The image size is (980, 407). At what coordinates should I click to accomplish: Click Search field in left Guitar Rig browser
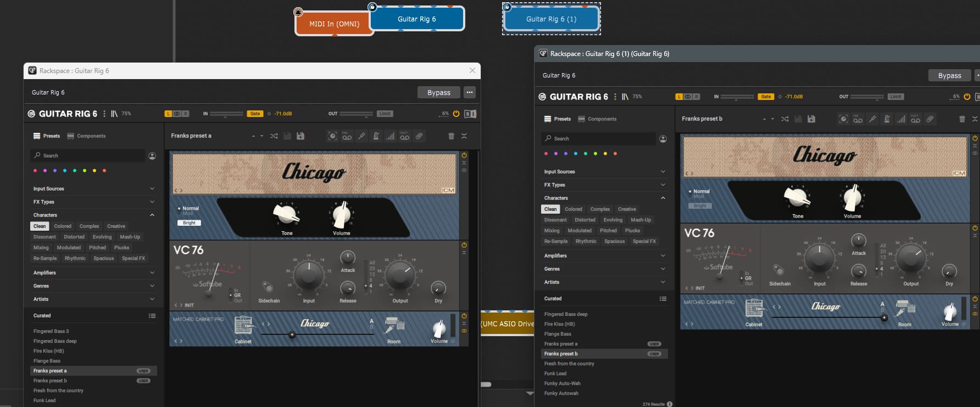point(88,156)
